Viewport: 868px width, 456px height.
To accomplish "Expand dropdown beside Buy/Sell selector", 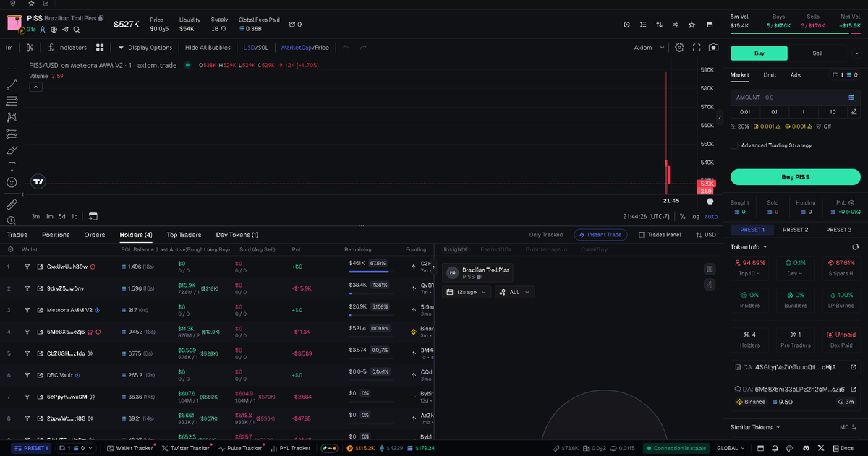I will coord(856,53).
